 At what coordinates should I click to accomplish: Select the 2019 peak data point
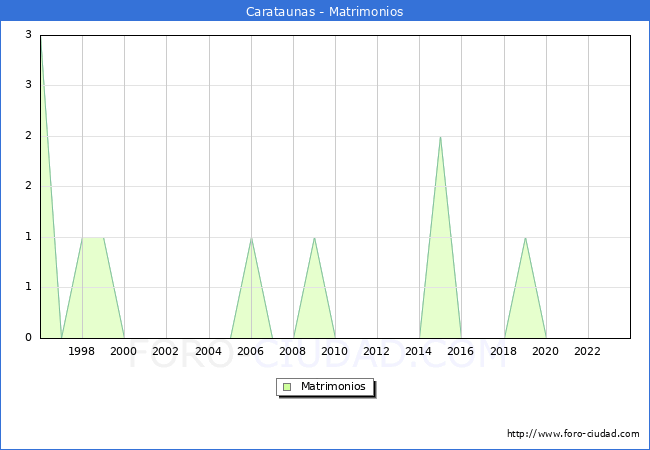tap(525, 238)
